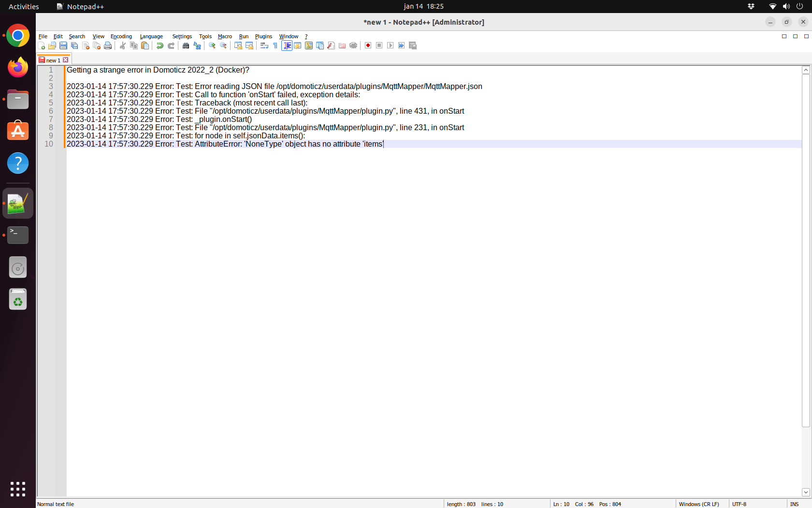Open the Settings menu
Screen dimensions: 812x508
point(182,36)
